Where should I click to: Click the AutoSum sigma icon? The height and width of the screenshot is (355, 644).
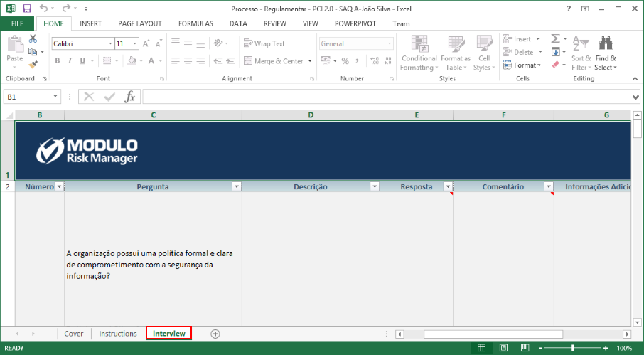point(555,39)
